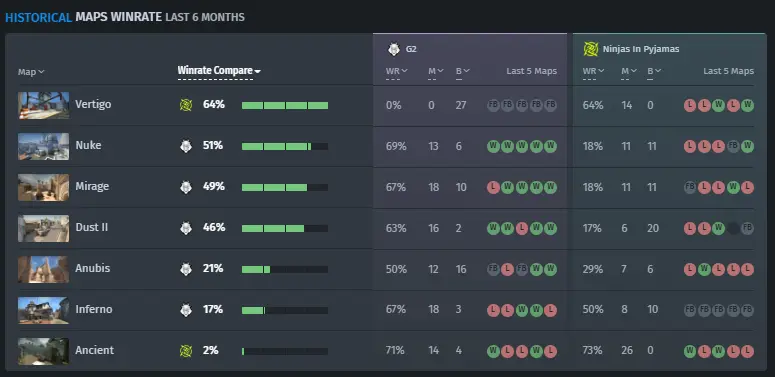Click G2 logo in Mirage winrate row
The image size is (775, 377).
coord(186,187)
